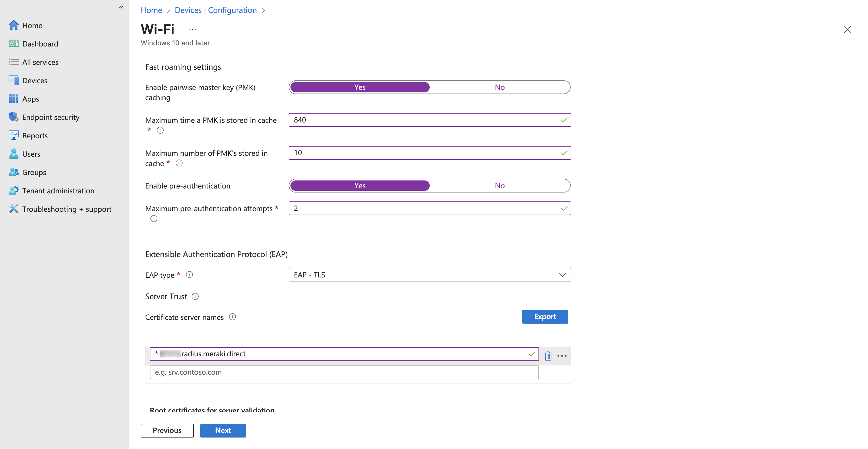Open Reports in the sidebar
The image size is (868, 449).
[x=35, y=135]
